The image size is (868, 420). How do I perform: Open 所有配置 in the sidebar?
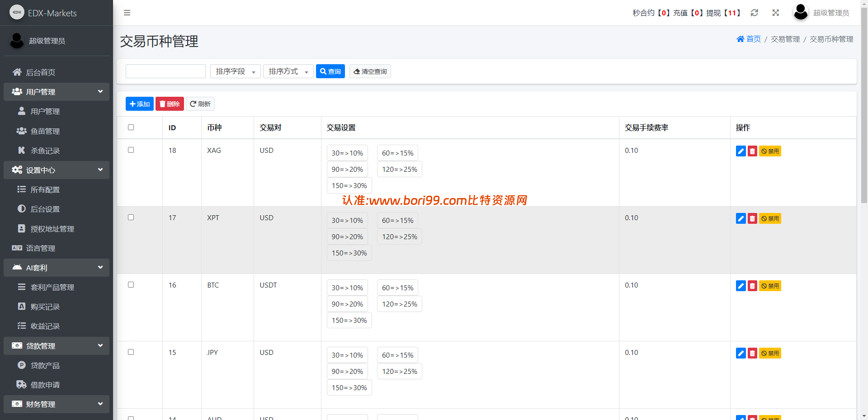pyautogui.click(x=57, y=190)
